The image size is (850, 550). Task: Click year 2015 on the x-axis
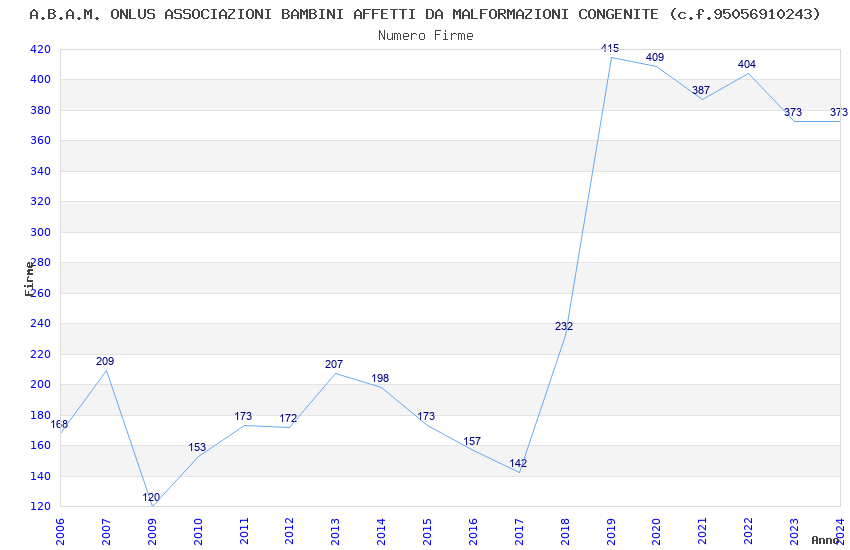tap(427, 532)
